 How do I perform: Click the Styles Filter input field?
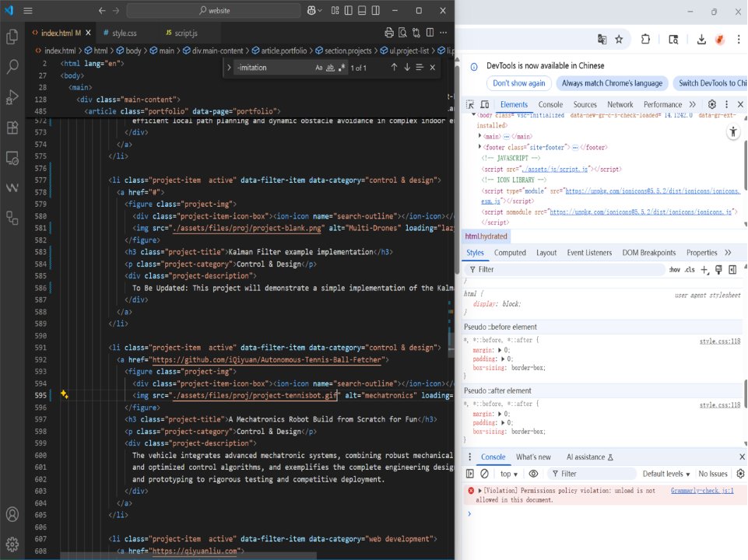coord(565,270)
